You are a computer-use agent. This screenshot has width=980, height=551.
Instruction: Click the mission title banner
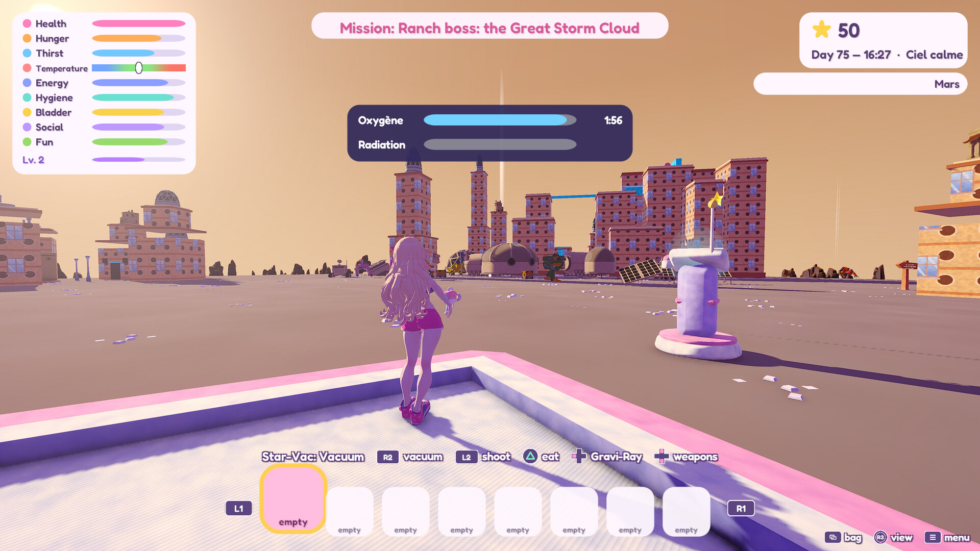click(489, 26)
